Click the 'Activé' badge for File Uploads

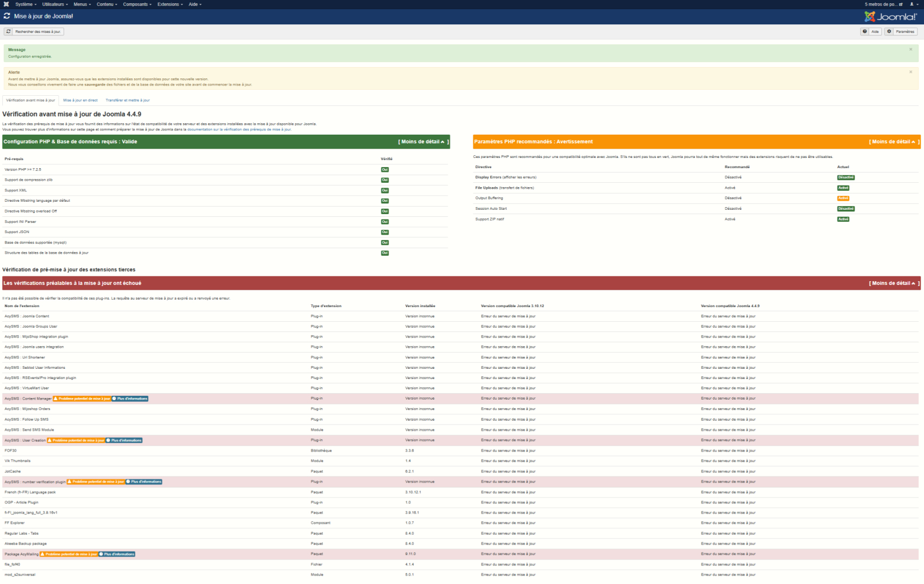pyautogui.click(x=843, y=188)
